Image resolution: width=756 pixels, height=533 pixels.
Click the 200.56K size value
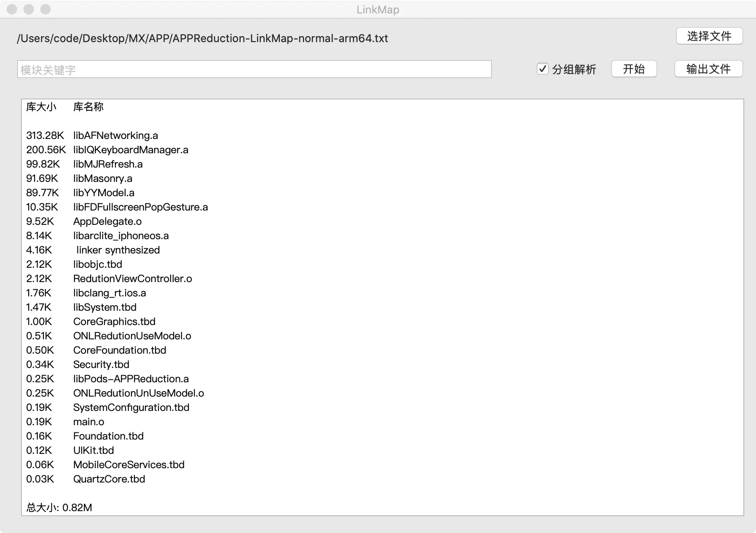tap(46, 150)
